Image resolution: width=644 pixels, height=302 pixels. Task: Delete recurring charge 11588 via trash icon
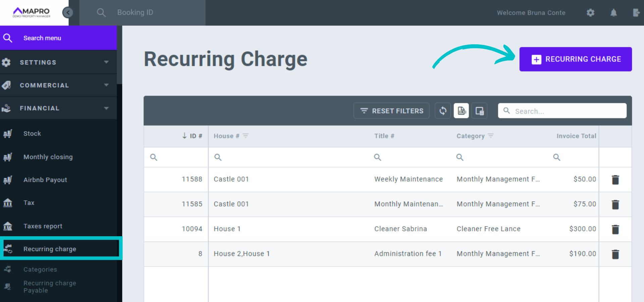coord(615,180)
